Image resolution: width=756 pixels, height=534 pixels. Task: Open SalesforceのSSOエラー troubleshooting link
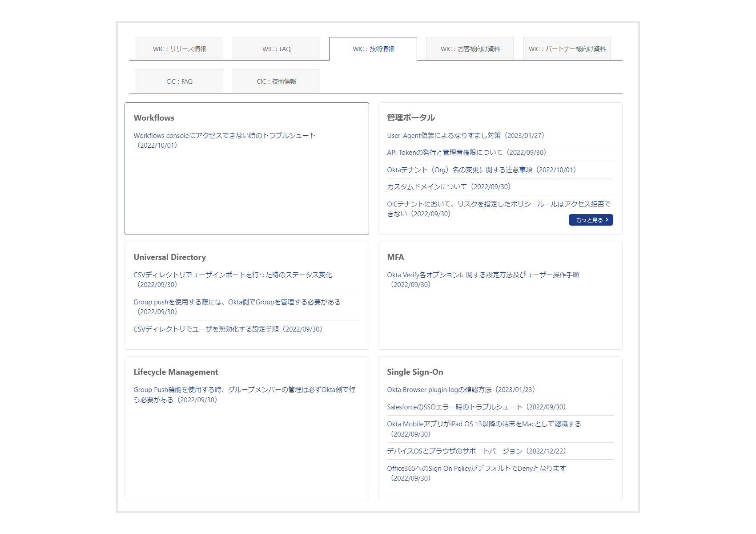(x=476, y=407)
